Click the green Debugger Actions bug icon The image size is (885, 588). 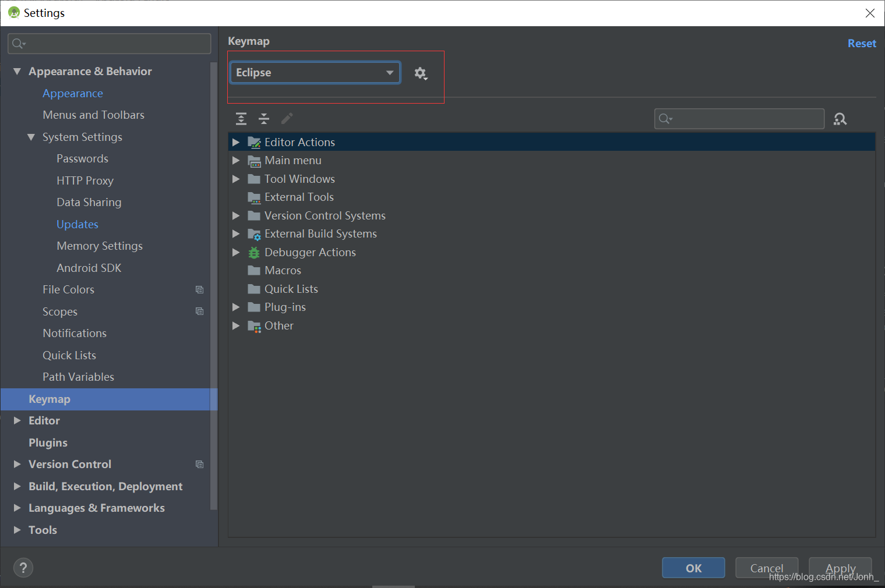coord(254,253)
